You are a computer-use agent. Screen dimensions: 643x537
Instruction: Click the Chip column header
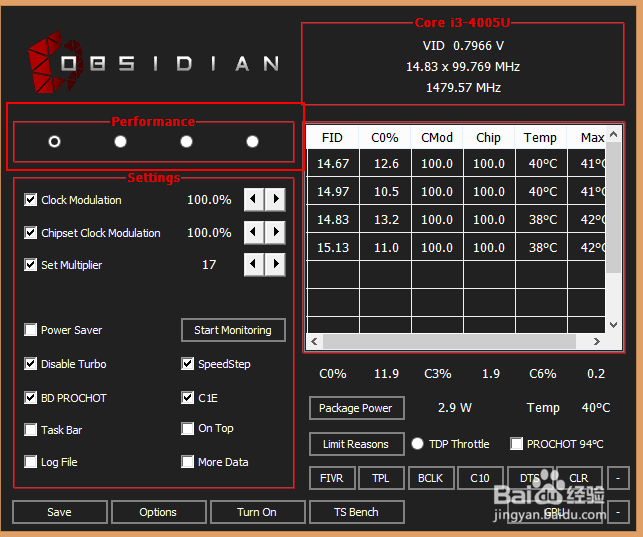pyautogui.click(x=489, y=138)
